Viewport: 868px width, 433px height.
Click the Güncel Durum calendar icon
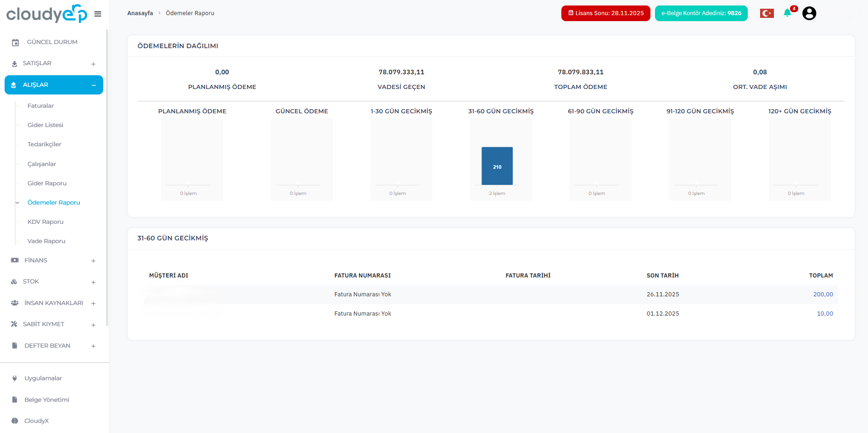point(15,42)
